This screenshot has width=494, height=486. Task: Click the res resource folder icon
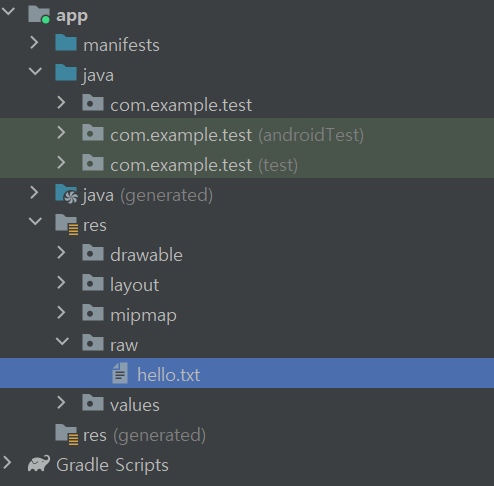[x=67, y=224]
